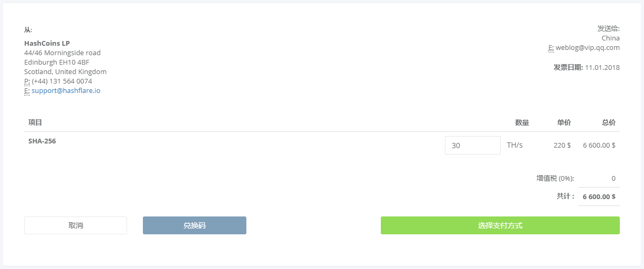Click the P: abbreviation before phone number

pos(27,81)
